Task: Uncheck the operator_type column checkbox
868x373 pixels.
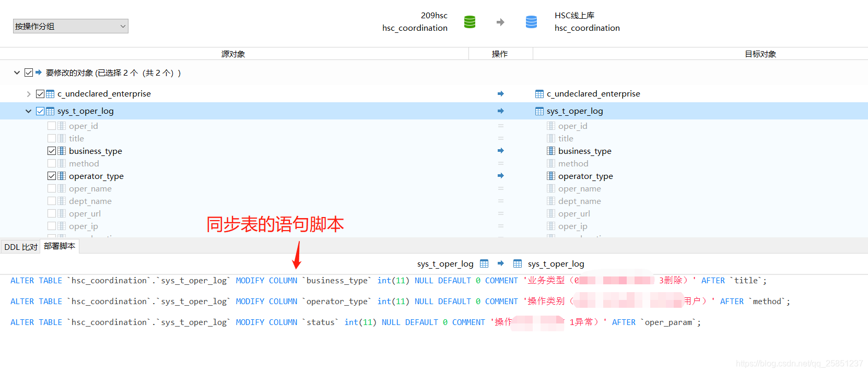Action: [x=52, y=176]
